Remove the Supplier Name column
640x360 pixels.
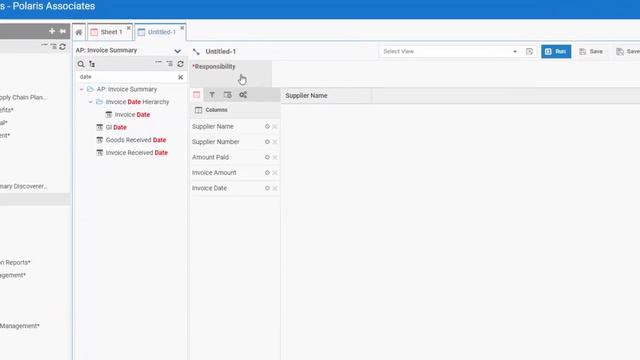pos(275,127)
